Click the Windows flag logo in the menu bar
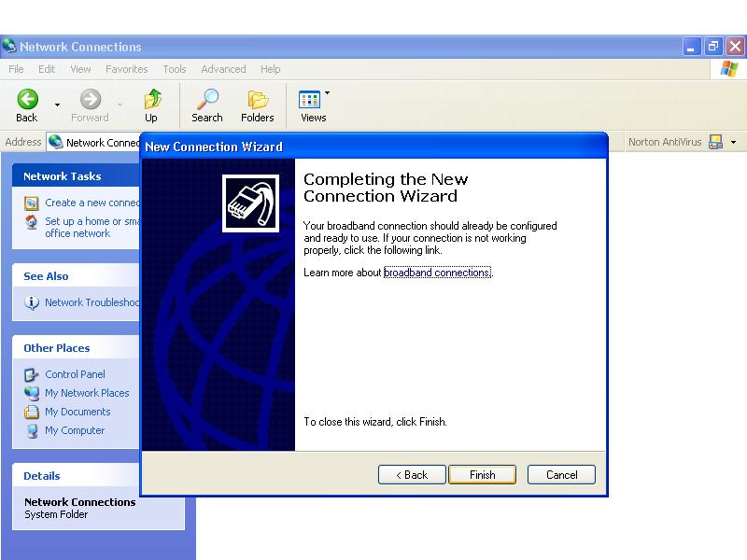747x560 pixels. (729, 69)
